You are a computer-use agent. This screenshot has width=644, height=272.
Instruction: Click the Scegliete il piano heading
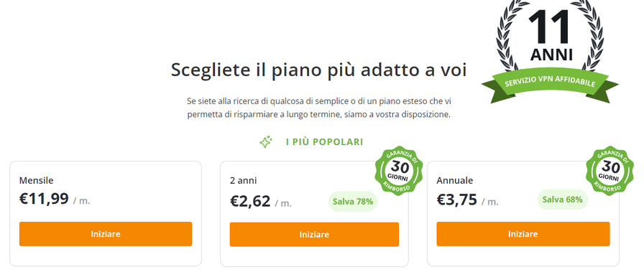(318, 70)
